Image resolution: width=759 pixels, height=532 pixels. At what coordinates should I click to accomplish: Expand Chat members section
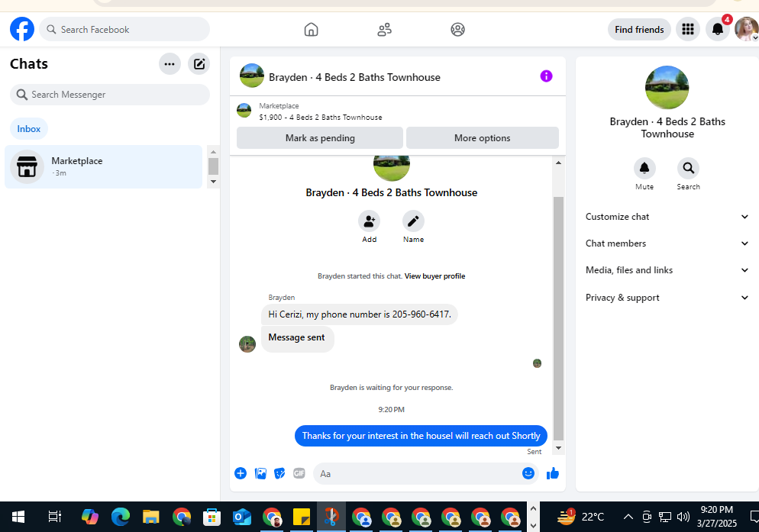coord(667,243)
